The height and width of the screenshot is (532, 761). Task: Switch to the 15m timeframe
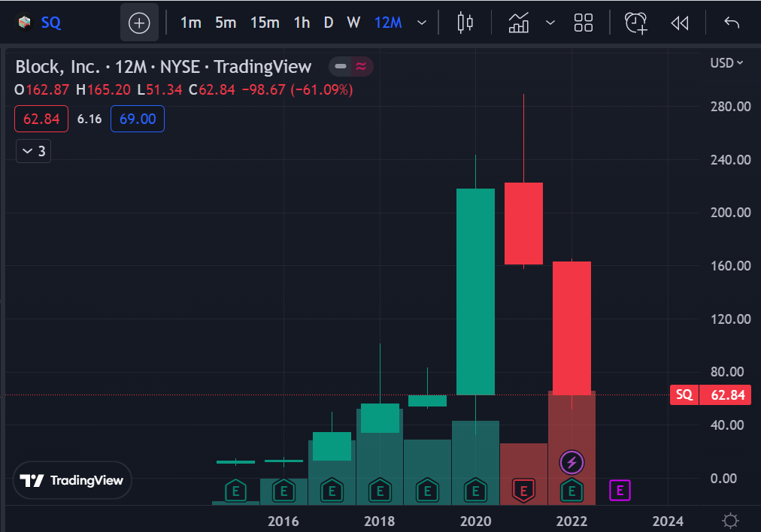pyautogui.click(x=265, y=23)
